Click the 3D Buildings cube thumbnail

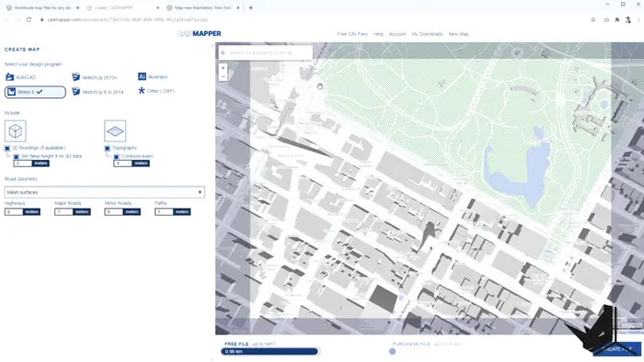[x=16, y=131]
